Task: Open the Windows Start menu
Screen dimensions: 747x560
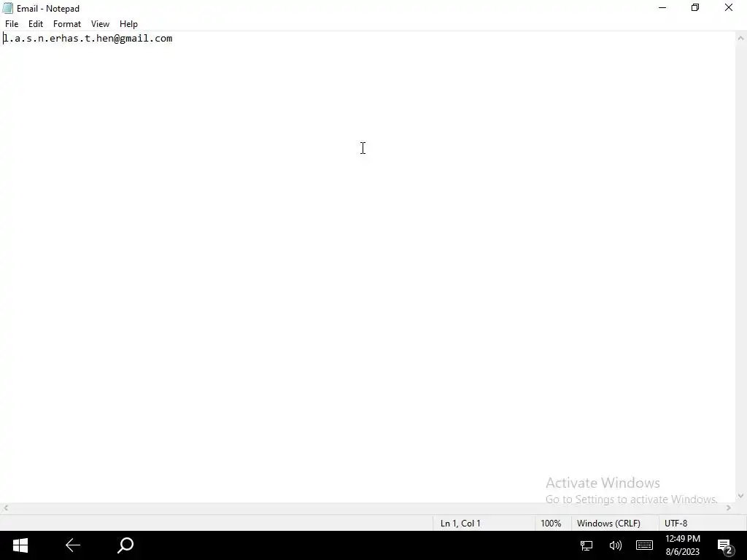Action: [20, 545]
